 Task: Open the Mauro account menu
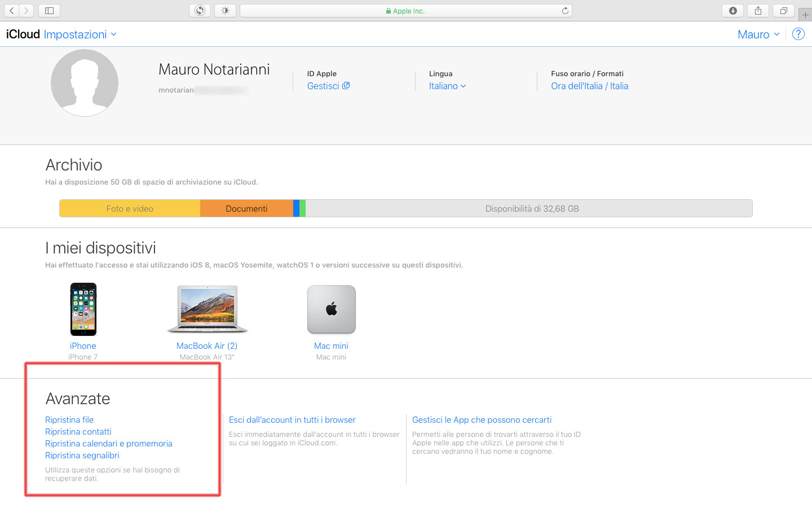click(758, 34)
